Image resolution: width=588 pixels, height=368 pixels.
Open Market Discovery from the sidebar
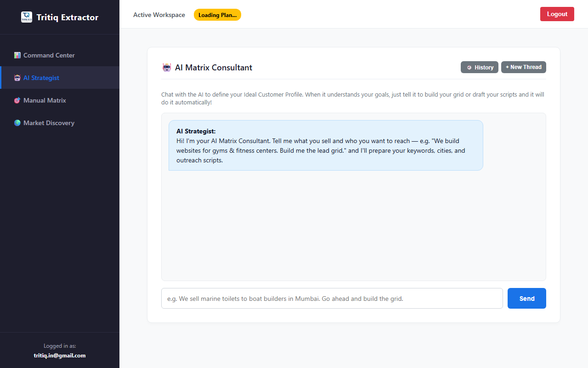tap(60, 123)
